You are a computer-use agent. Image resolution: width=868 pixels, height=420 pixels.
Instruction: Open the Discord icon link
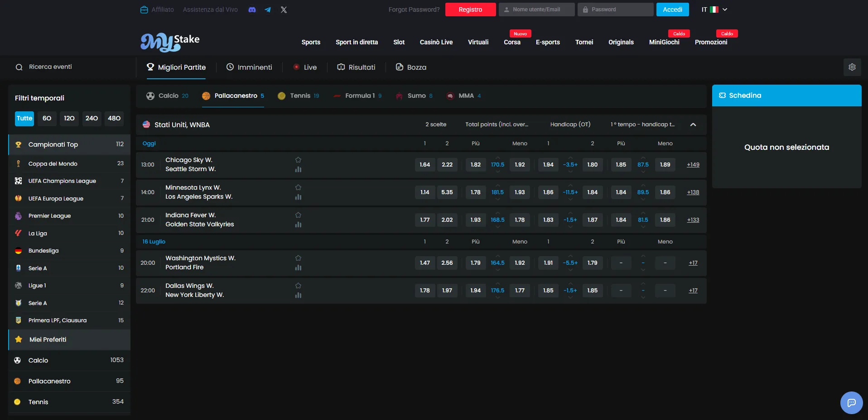252,10
